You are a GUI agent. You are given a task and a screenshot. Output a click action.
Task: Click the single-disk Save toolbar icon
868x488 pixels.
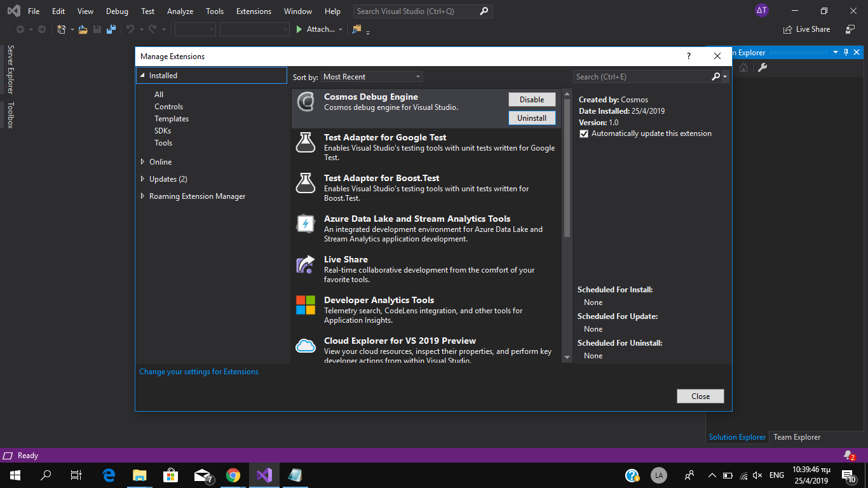pos(97,29)
